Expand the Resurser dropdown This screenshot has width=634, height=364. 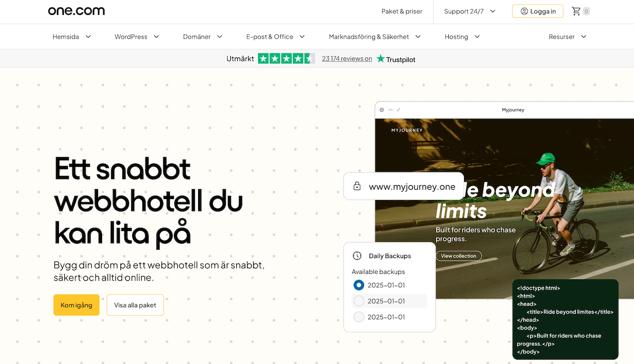coord(567,37)
